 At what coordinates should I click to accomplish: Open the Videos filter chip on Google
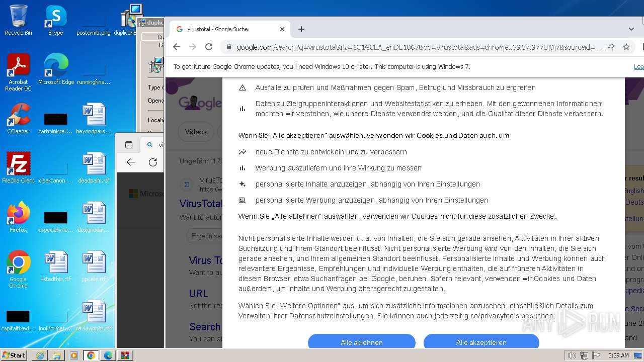(x=196, y=132)
